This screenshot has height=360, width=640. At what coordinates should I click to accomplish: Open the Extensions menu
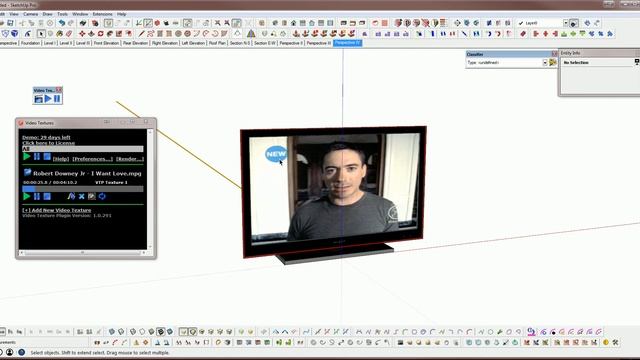click(x=102, y=14)
